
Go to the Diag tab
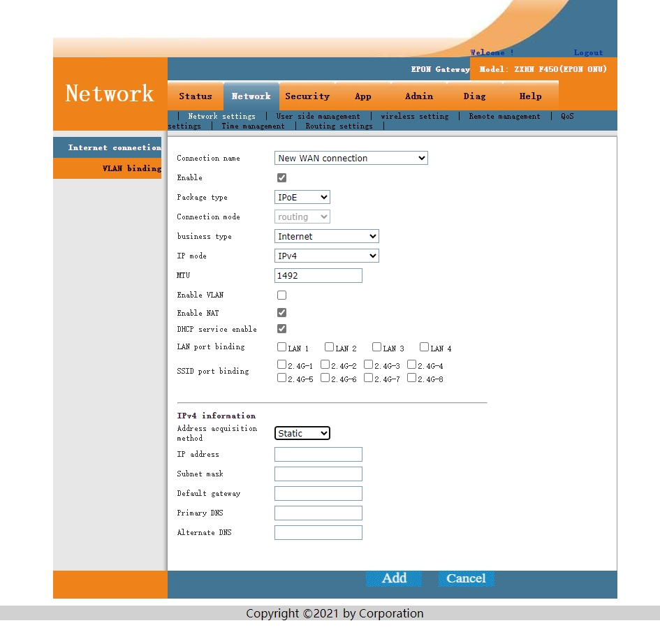[x=474, y=96]
